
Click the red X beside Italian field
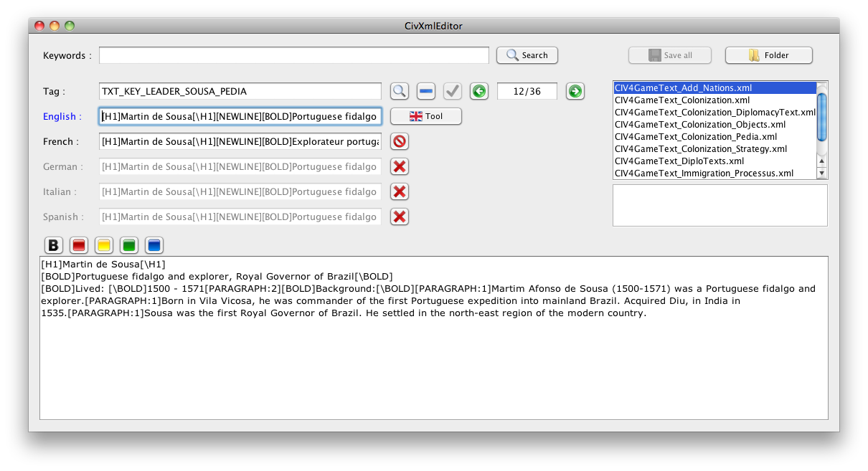click(x=400, y=191)
